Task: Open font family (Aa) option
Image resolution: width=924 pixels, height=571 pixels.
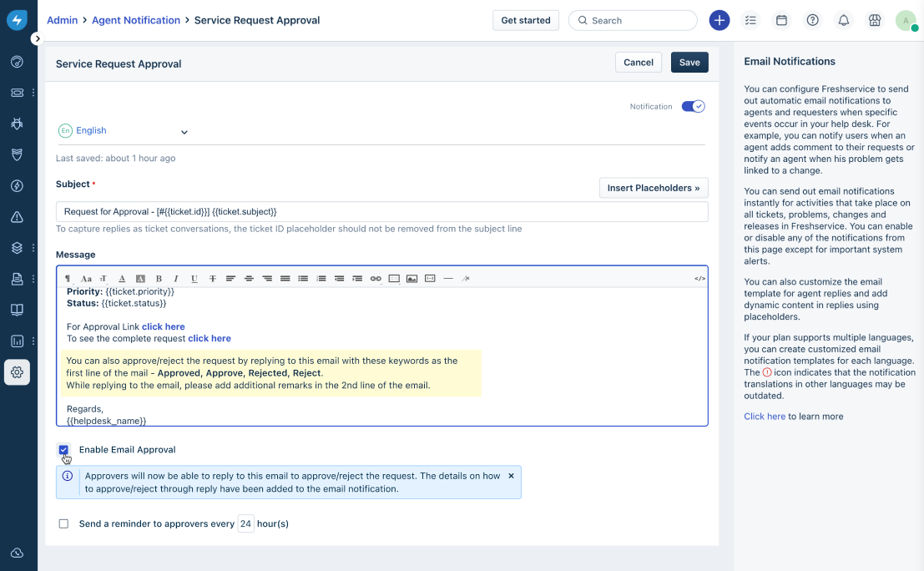Action: pos(86,279)
